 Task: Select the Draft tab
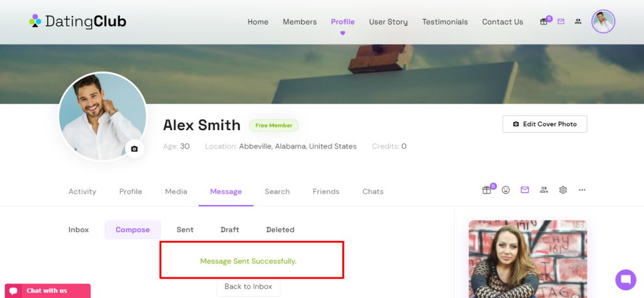230,229
